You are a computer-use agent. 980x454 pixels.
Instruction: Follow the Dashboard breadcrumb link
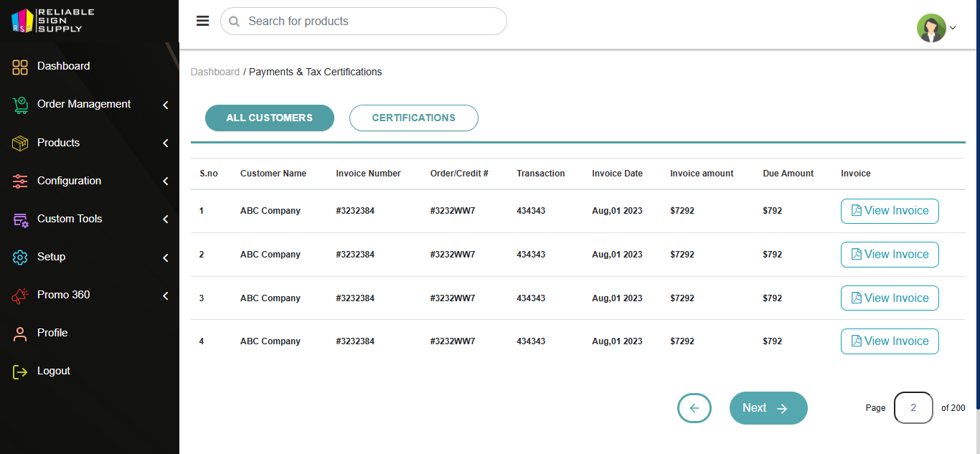[215, 72]
